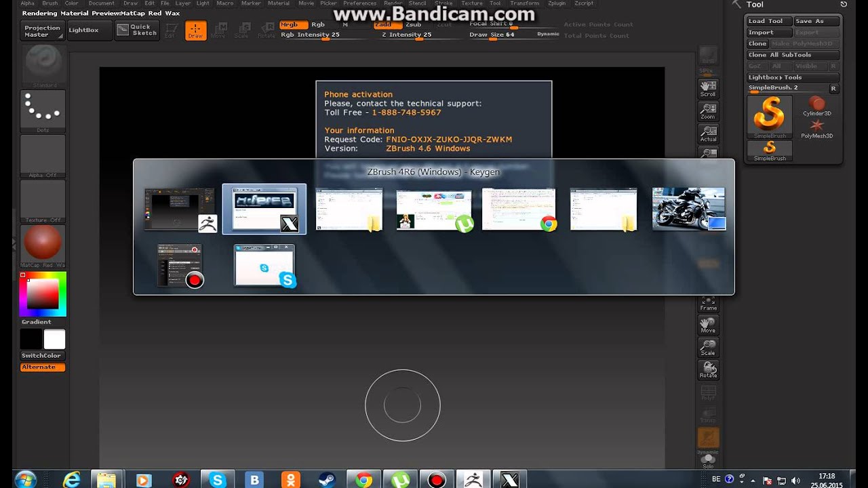Image resolution: width=868 pixels, height=488 pixels.
Task: Select the ZBrush thumbnail in task switcher
Action: [x=180, y=209]
